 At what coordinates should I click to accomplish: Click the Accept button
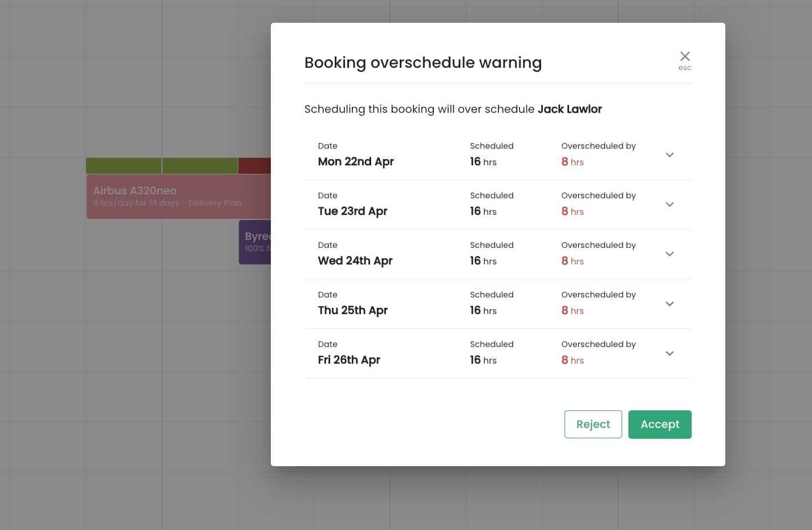click(660, 424)
